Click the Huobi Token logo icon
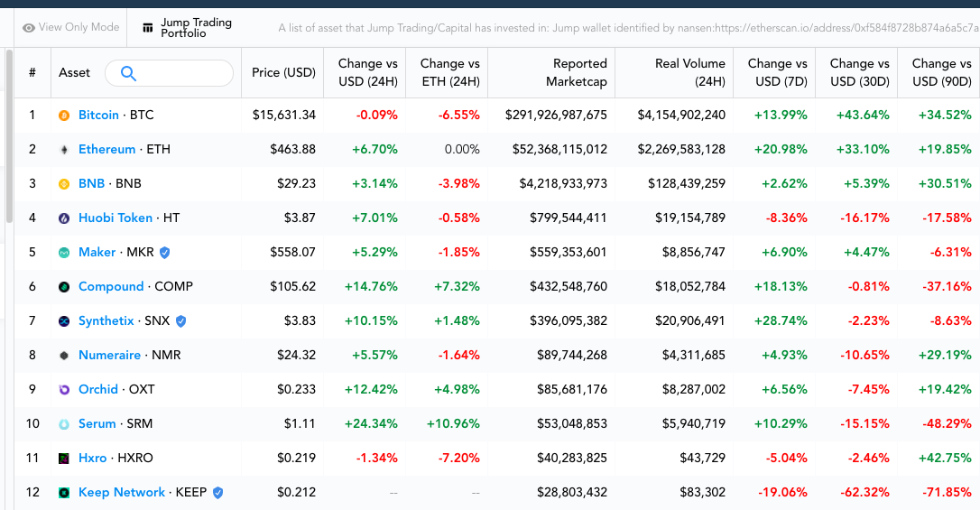 coord(64,218)
